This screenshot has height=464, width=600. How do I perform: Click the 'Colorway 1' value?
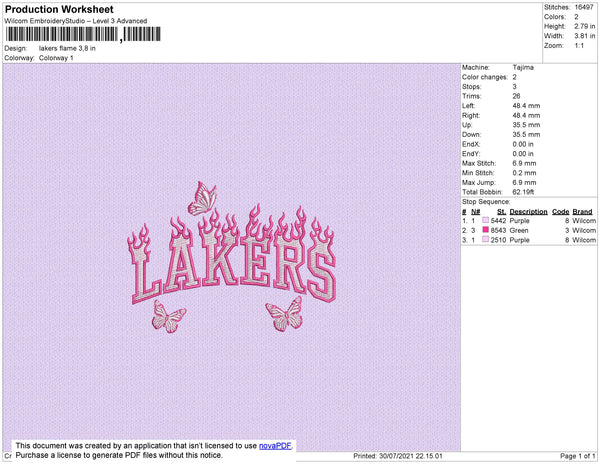coord(56,58)
